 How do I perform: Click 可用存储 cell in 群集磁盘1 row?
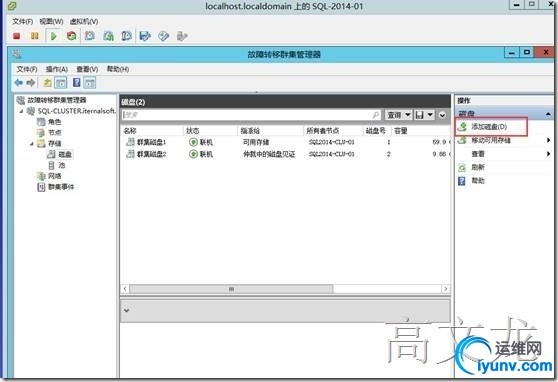coord(256,142)
